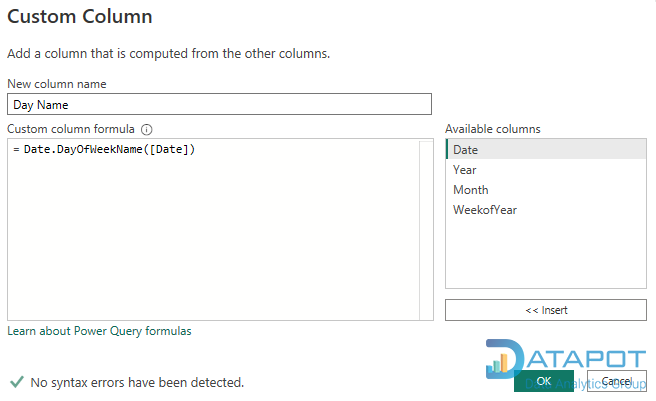Viewport: 656px width, 401px height.
Task: Click the Custom column formula label
Action: [x=70, y=129]
